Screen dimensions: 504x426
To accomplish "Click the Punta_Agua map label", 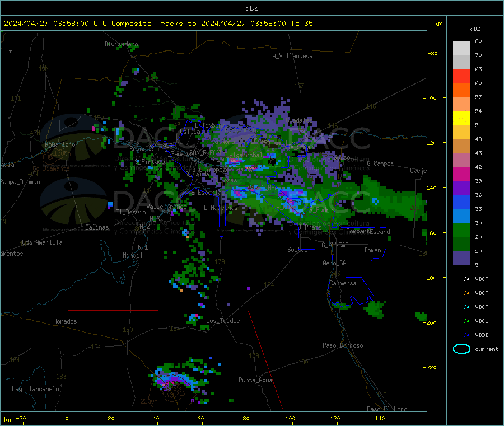I will point(255,380).
